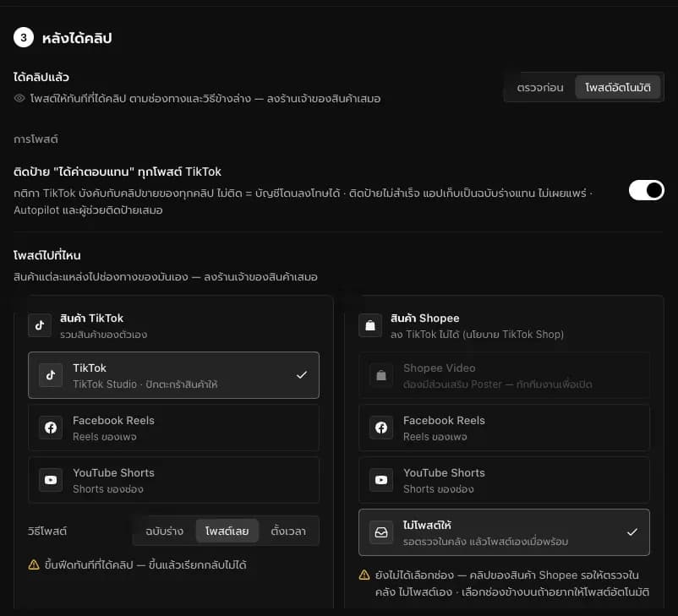Image resolution: width=678 pixels, height=616 pixels.
Task: Click the ได้คลิปแล้ว label
Action: coord(41,77)
